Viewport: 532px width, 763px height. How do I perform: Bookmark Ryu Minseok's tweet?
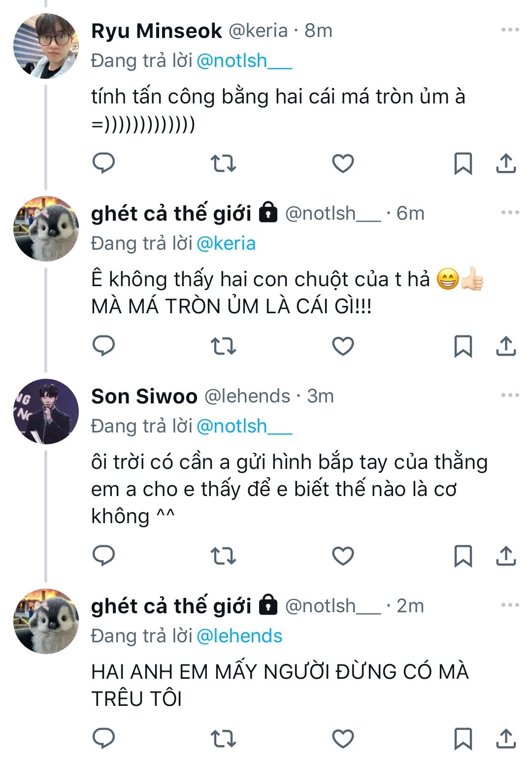pos(463,163)
